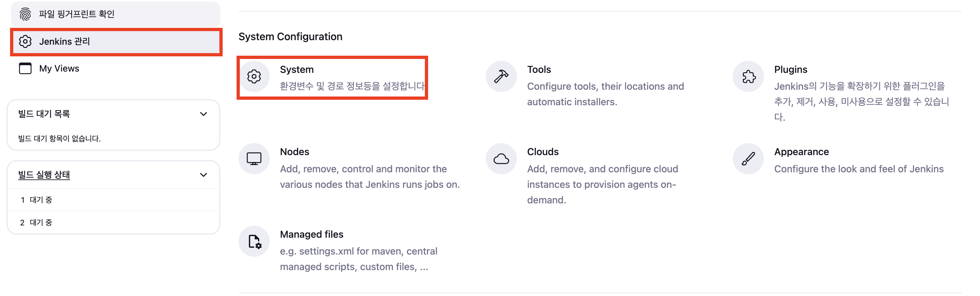Click the description starting 'Jenkins의 기능을 확장하기'
Image resolution: width=980 pixels, height=296 pixels.
(x=861, y=101)
